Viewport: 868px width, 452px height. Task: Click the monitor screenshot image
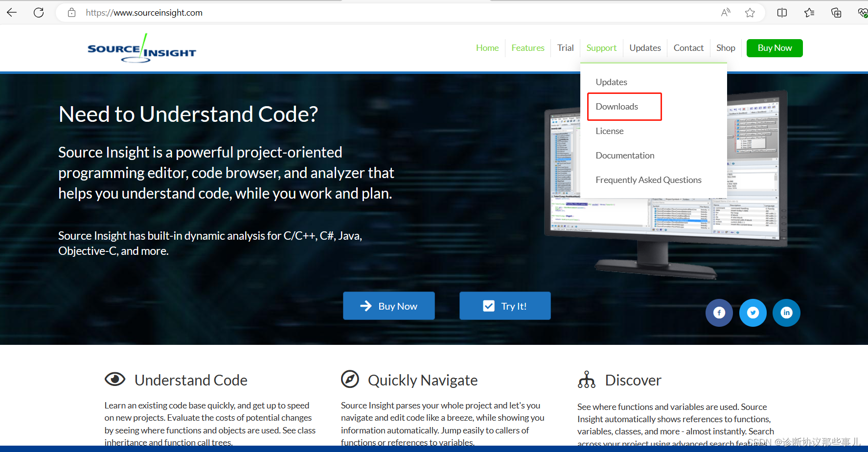pos(666,185)
